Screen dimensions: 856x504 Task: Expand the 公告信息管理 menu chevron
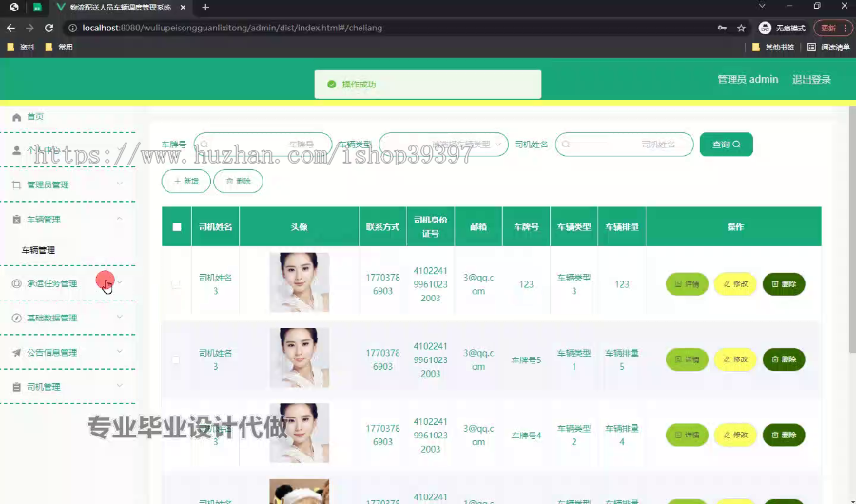pos(120,351)
